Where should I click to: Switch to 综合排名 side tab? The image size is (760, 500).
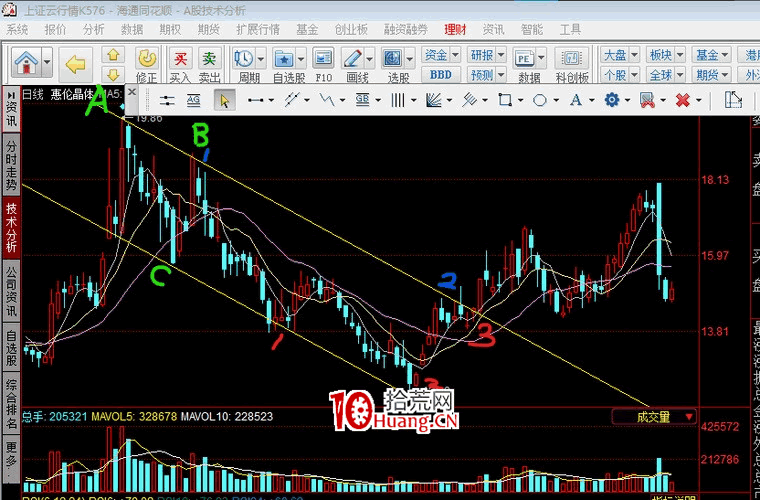(11, 404)
